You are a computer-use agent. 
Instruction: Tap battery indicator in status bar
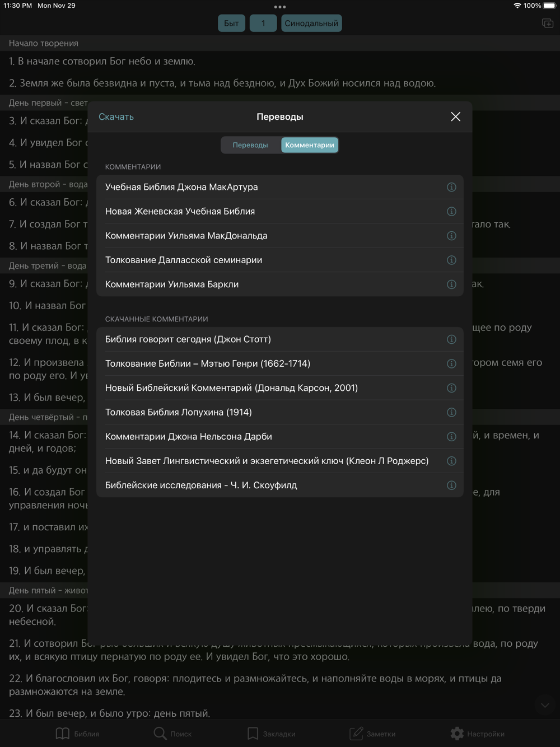549,6
